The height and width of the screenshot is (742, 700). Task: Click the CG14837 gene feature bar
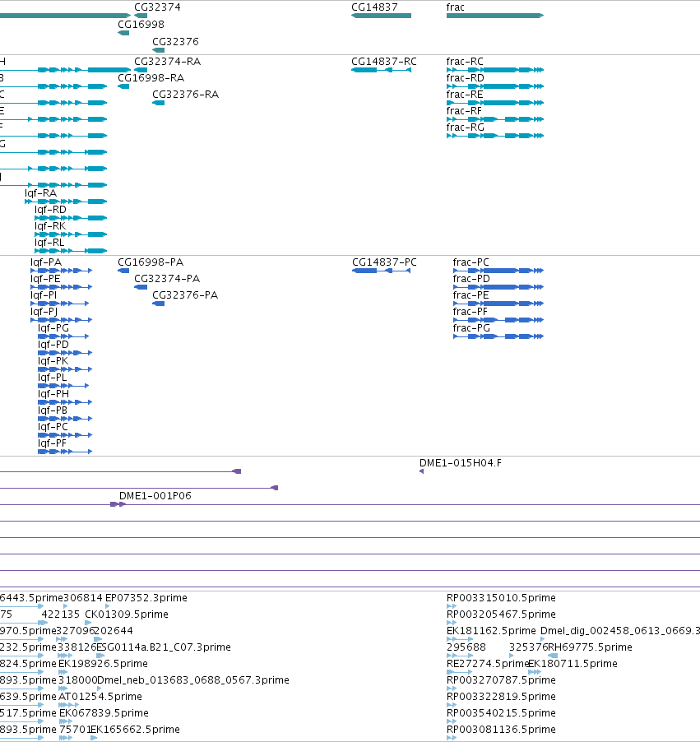coord(381,16)
